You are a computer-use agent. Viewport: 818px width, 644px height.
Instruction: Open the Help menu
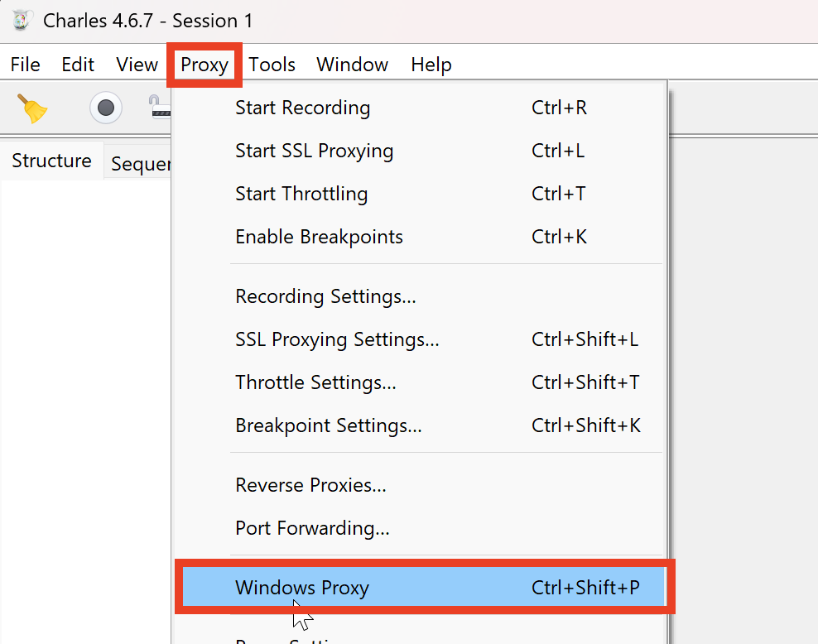[431, 65]
